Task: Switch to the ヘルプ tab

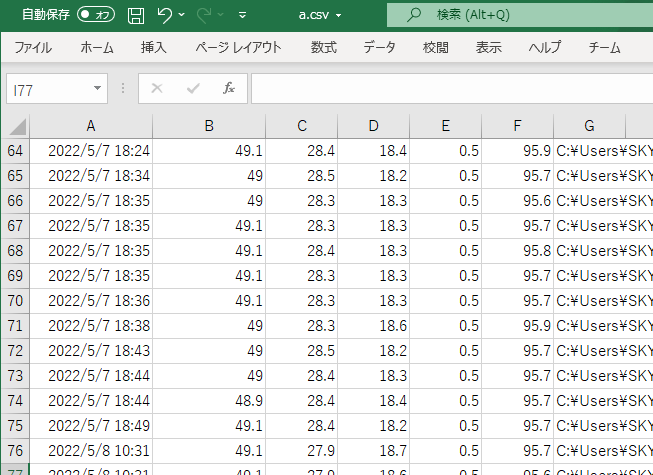Action: tap(545, 47)
